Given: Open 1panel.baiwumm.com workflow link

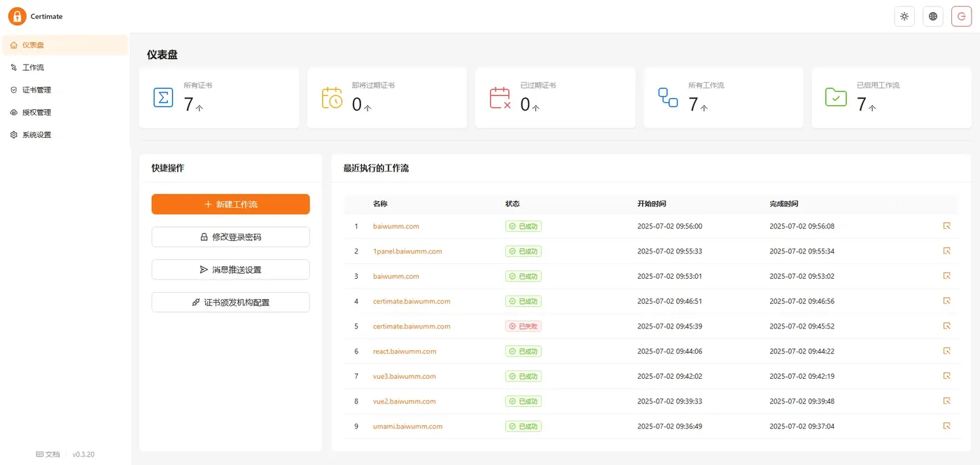Looking at the screenshot, I should [x=407, y=251].
